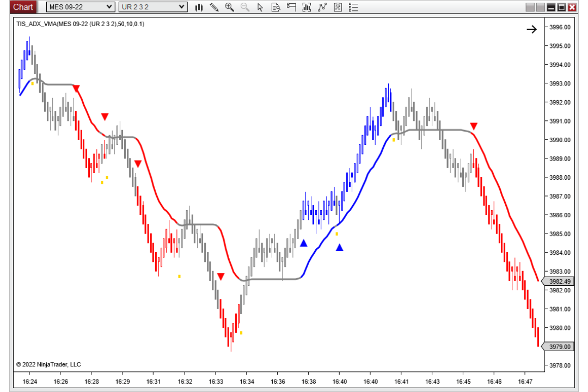Click the greyed-out zoom out magnifier

[245, 7]
